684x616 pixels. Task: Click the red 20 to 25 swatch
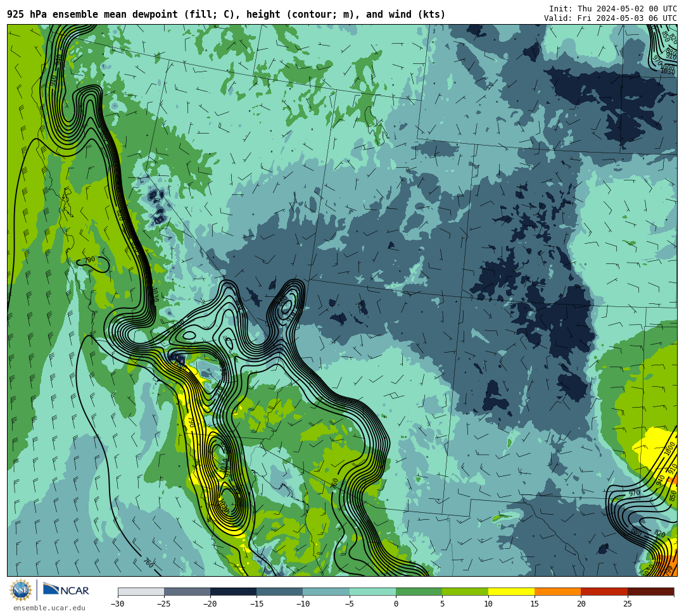[604, 591]
